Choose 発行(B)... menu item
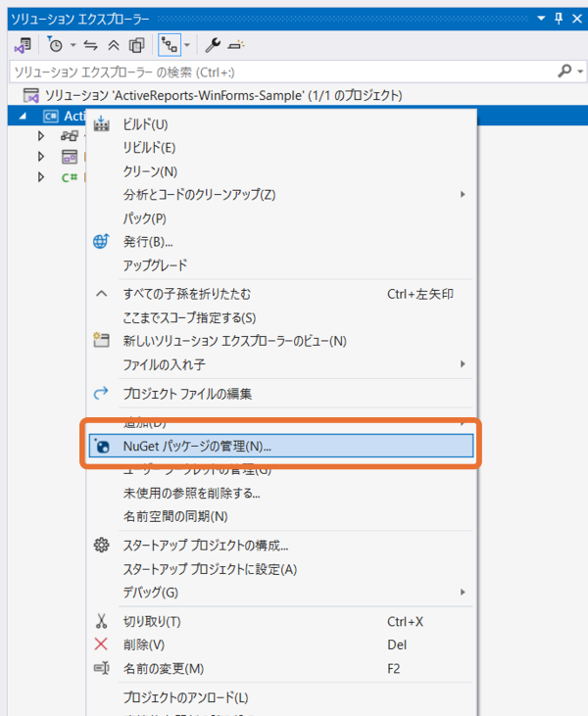Screen dimensions: 588x716 pyautogui.click(x=281, y=242)
